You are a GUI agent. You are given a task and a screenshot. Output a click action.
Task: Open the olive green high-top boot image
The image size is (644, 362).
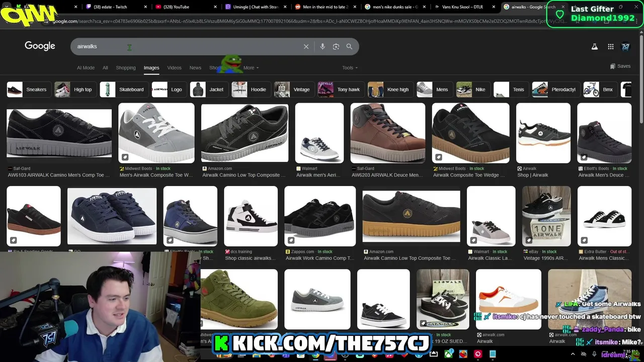239,299
